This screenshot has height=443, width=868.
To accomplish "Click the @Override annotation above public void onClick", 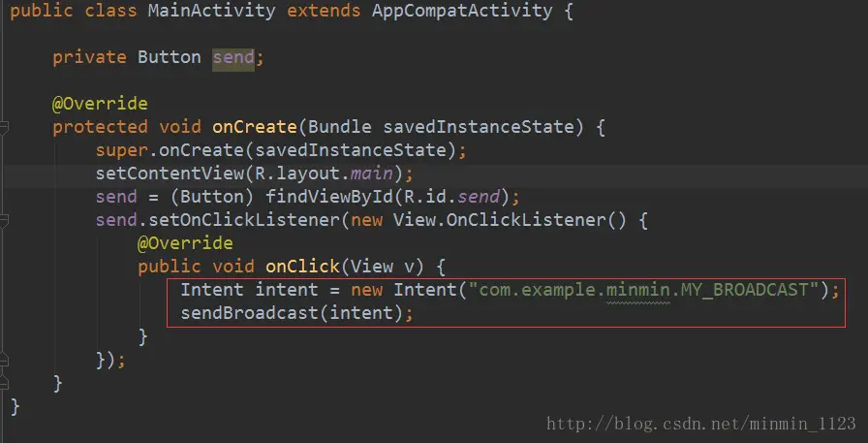I will (185, 243).
